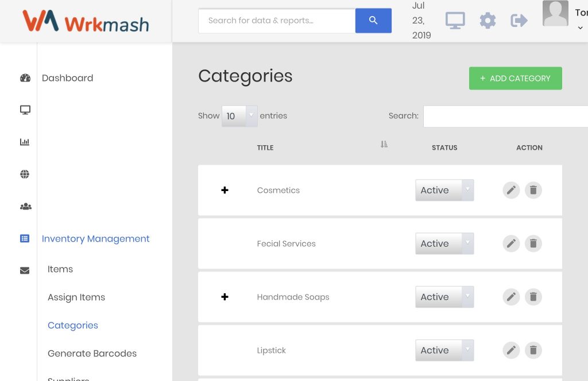Change status dropdown for Handmade Soaps
588x381 pixels.
pyautogui.click(x=444, y=297)
